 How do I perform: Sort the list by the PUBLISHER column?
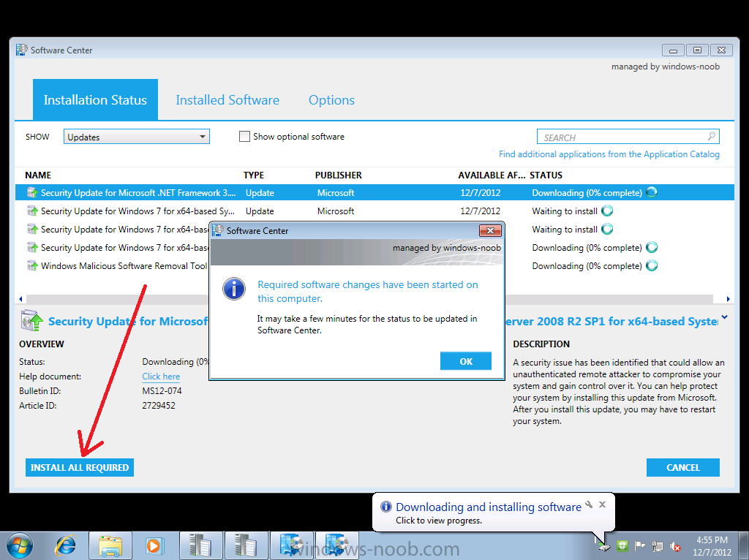point(338,175)
